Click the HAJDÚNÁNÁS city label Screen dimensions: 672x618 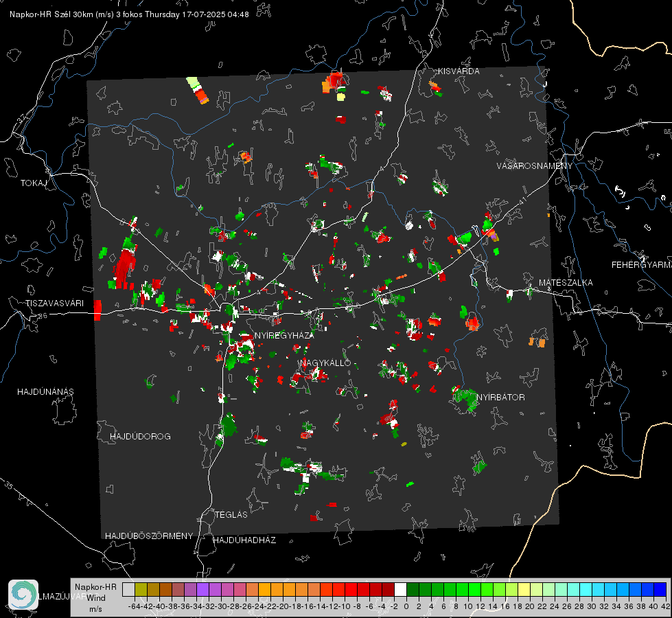click(45, 391)
